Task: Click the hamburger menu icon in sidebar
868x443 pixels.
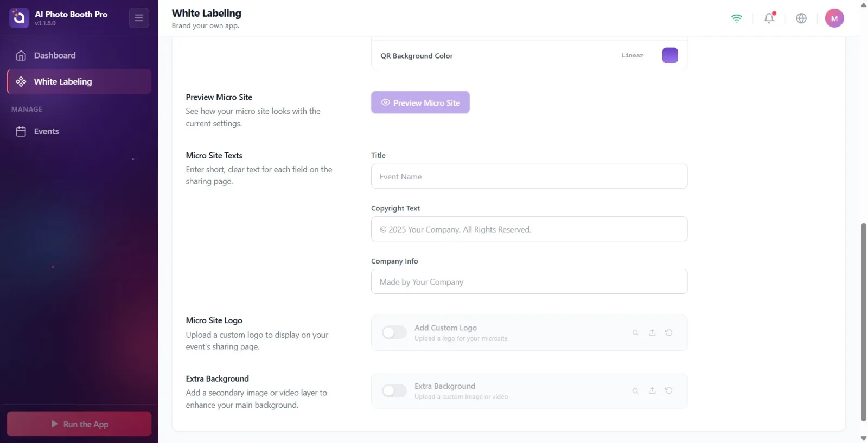Action: [139, 18]
